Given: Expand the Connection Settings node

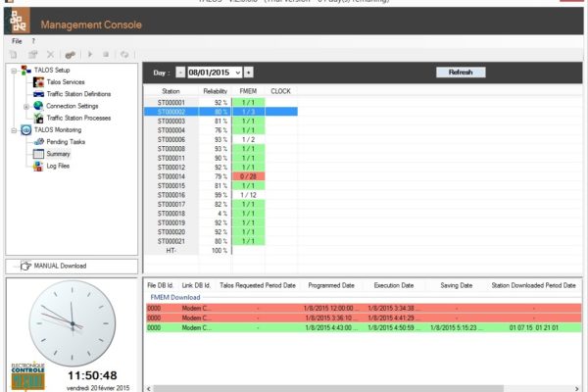Looking at the screenshot, I should (25, 107).
